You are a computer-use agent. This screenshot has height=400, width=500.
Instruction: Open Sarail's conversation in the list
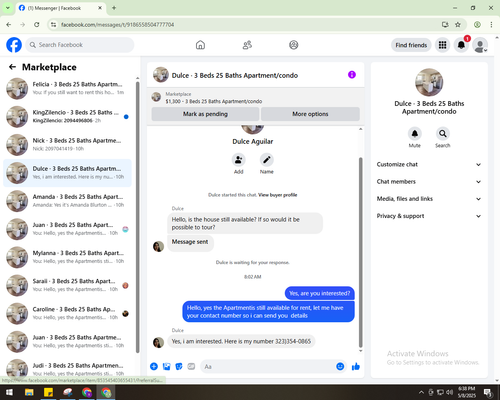click(67, 285)
